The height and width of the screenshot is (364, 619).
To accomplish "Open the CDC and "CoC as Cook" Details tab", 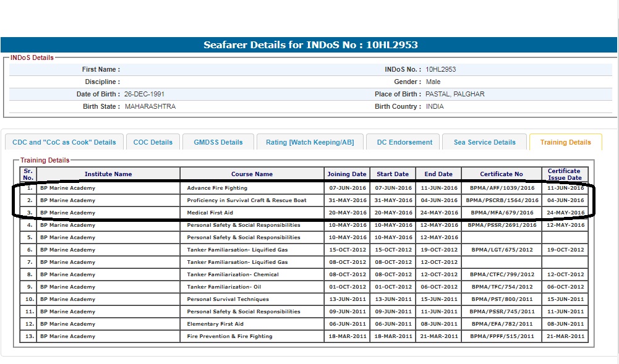I will [x=64, y=142].
